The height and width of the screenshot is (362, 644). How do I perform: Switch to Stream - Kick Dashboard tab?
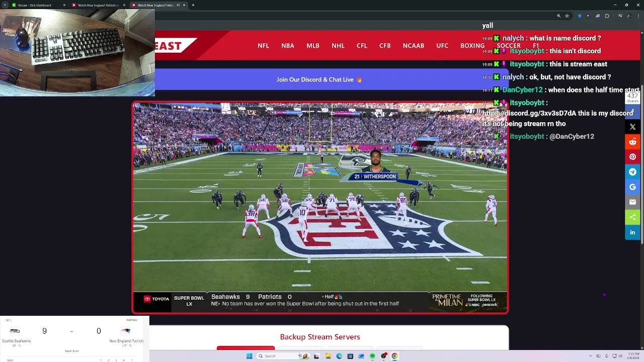click(x=39, y=5)
